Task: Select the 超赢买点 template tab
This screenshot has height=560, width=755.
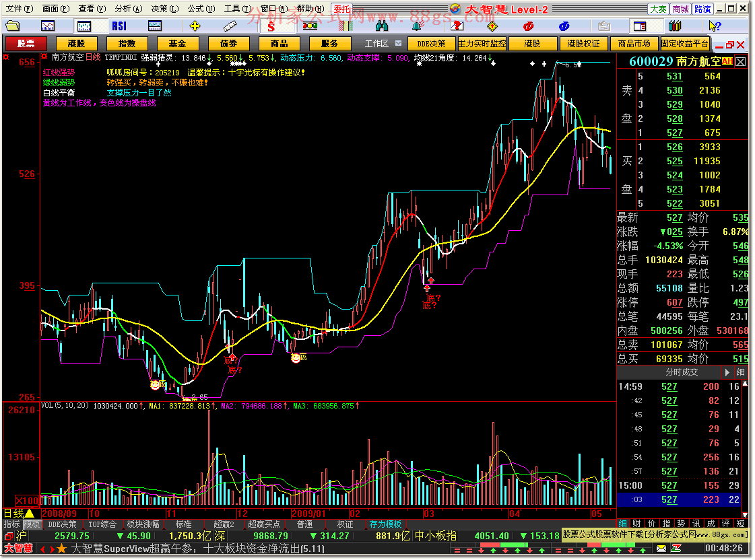Action: (x=264, y=524)
